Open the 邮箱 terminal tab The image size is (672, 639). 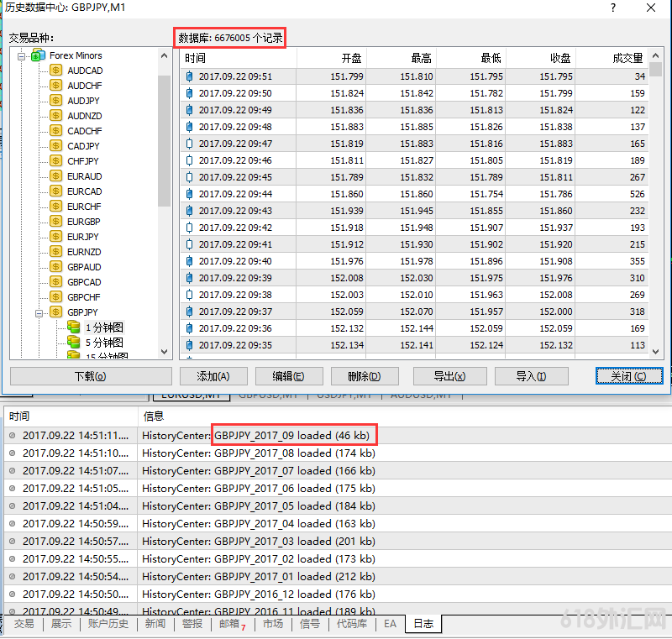pyautogui.click(x=228, y=624)
